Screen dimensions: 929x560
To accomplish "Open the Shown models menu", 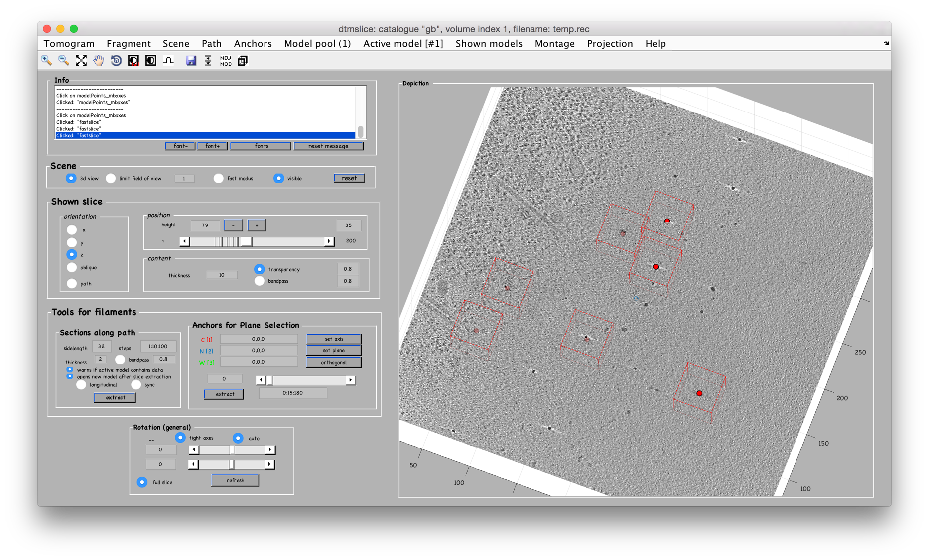I will (489, 44).
